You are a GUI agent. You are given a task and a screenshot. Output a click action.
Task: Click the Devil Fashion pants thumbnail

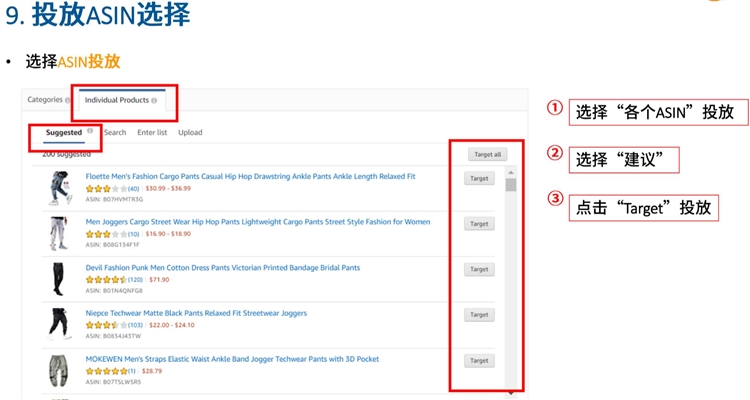pyautogui.click(x=58, y=279)
